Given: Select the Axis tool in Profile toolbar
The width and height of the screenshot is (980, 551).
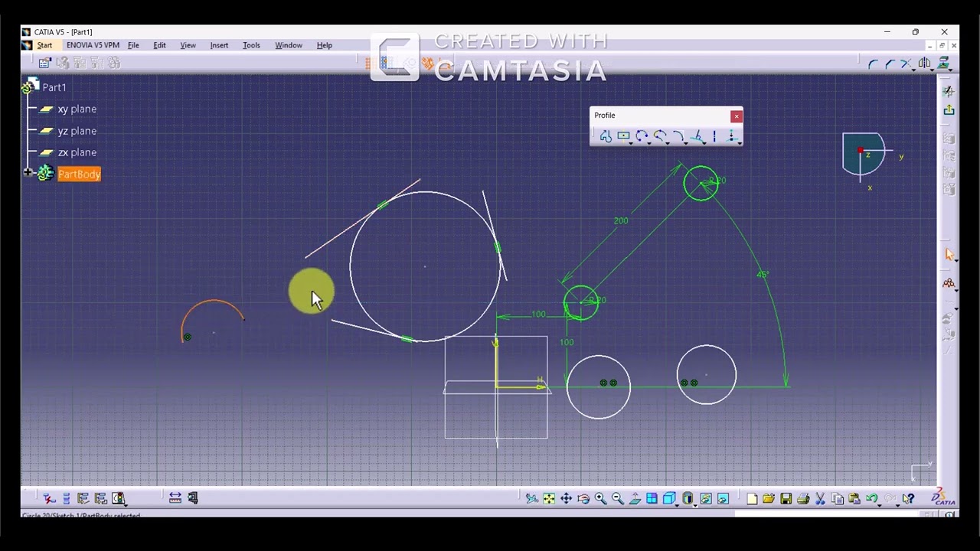Looking at the screenshot, I should [x=714, y=136].
